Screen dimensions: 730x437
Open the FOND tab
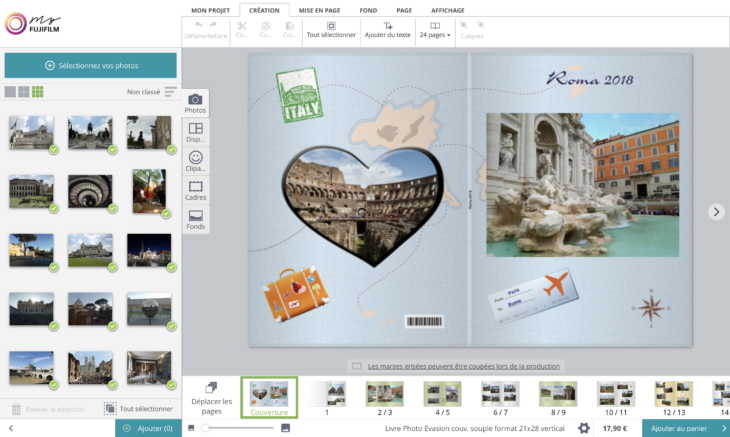pos(368,10)
